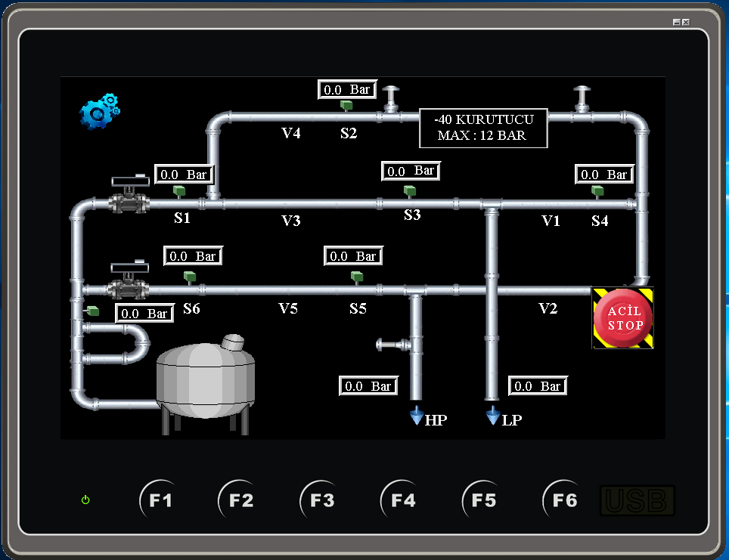
Task: Open settings via the blue gears icon
Action: [x=100, y=111]
